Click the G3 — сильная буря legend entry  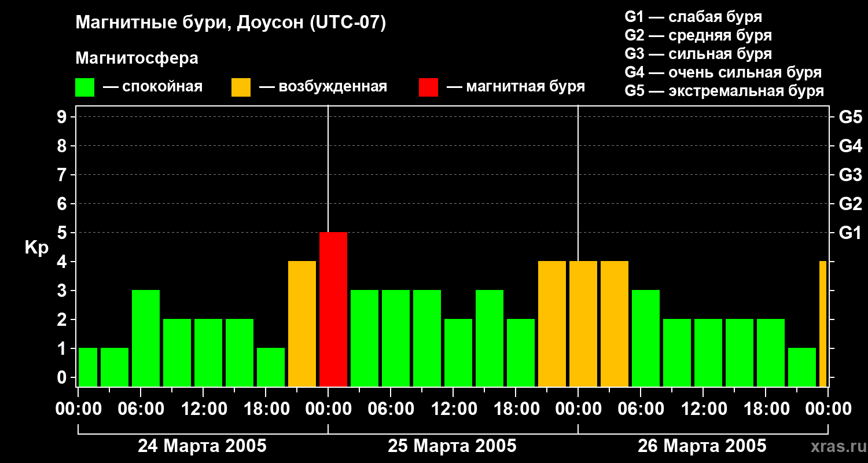(x=698, y=54)
